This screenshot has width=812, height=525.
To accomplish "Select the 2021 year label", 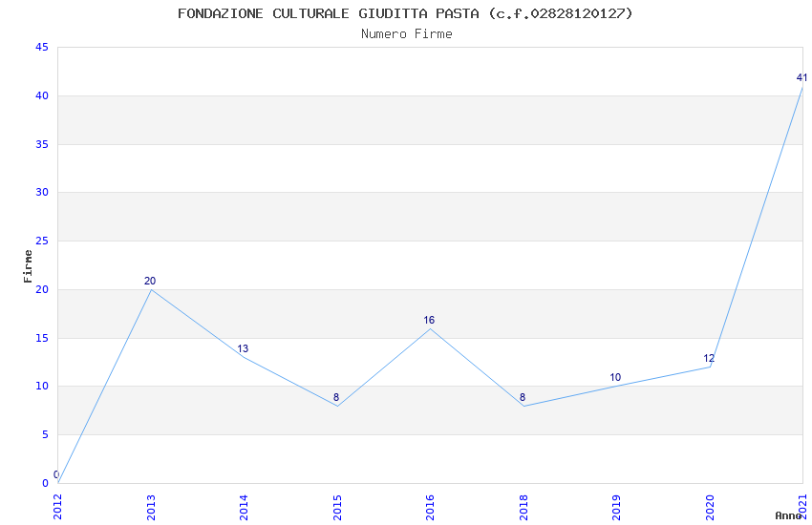I will click(x=802, y=507).
